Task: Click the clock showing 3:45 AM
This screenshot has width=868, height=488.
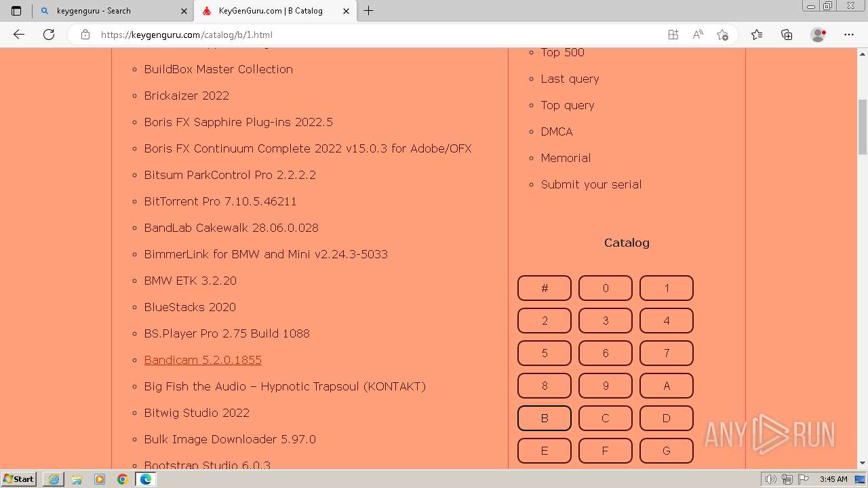Action: tap(833, 479)
